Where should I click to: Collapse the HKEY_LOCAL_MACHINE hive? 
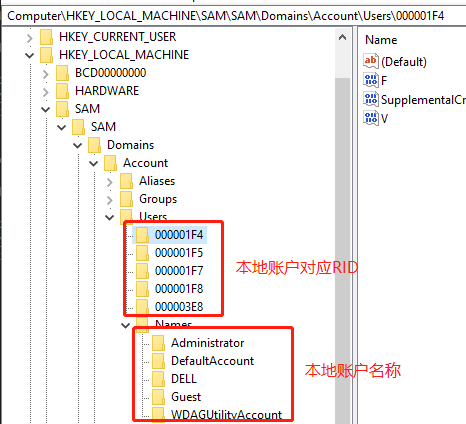(30, 55)
